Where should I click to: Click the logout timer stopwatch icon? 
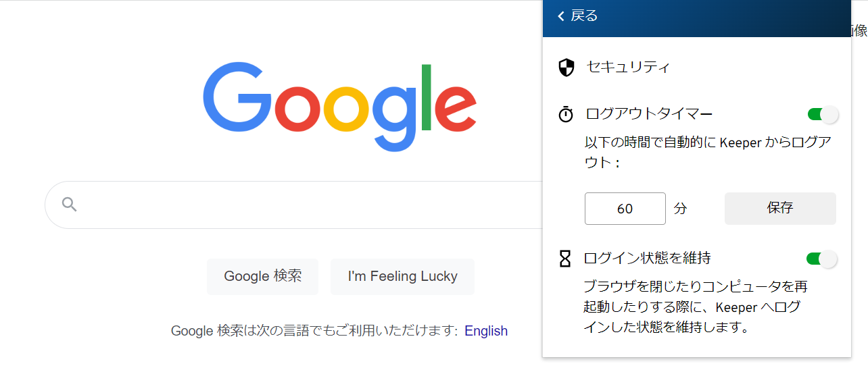(566, 114)
